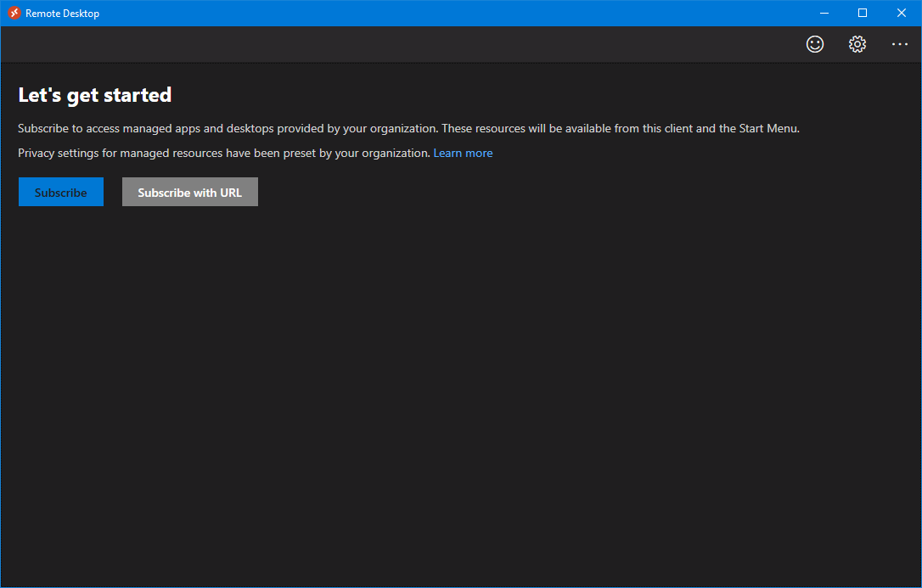Click the sentence starting "Privacy settings for managed resources"

tap(224, 154)
